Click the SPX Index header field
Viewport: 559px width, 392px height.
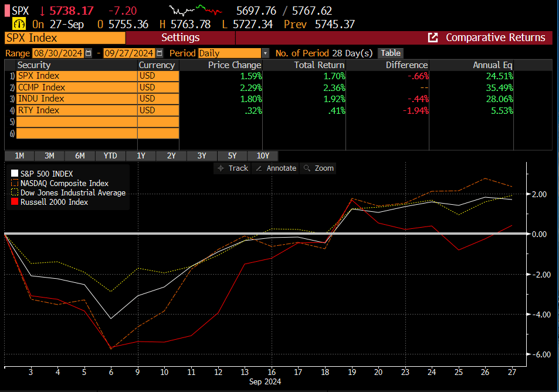(65, 38)
